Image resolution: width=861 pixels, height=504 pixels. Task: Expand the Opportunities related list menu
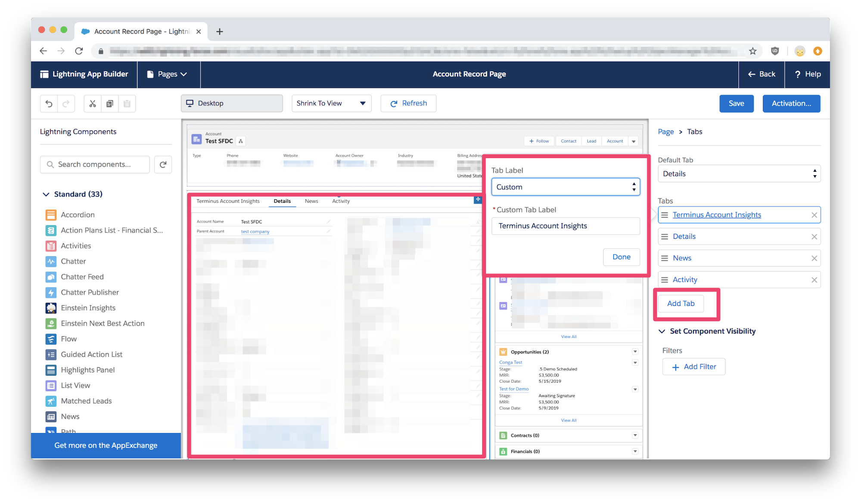coord(635,352)
